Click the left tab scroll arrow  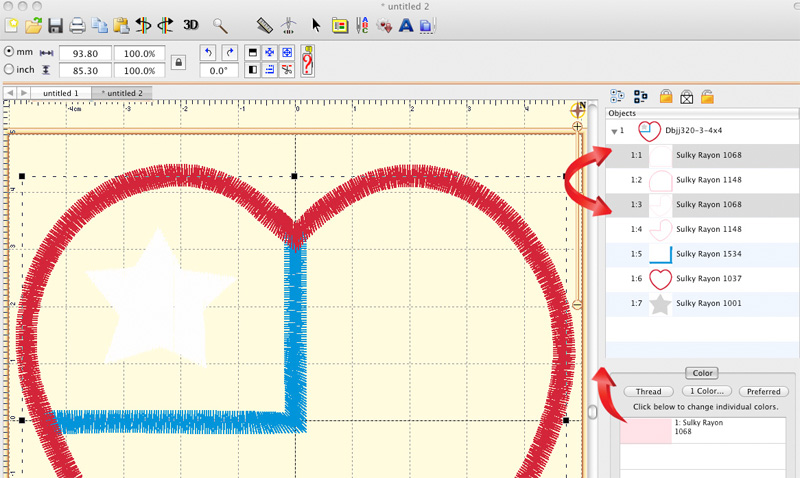[x=10, y=93]
